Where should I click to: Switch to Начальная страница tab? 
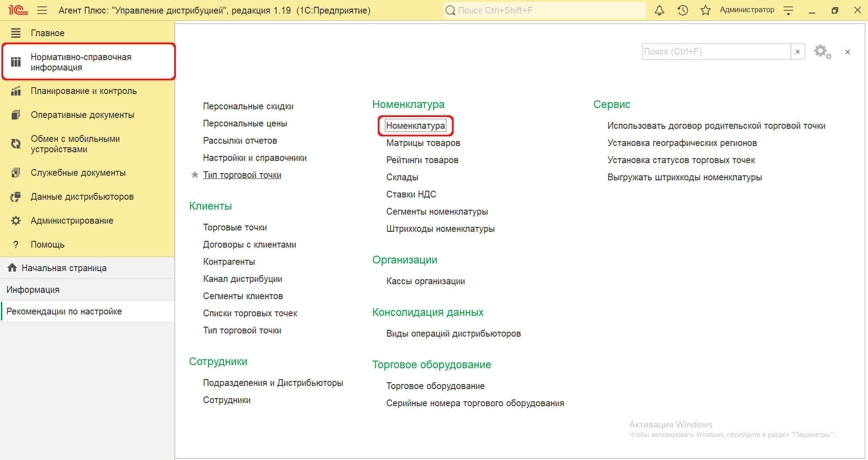(x=87, y=268)
